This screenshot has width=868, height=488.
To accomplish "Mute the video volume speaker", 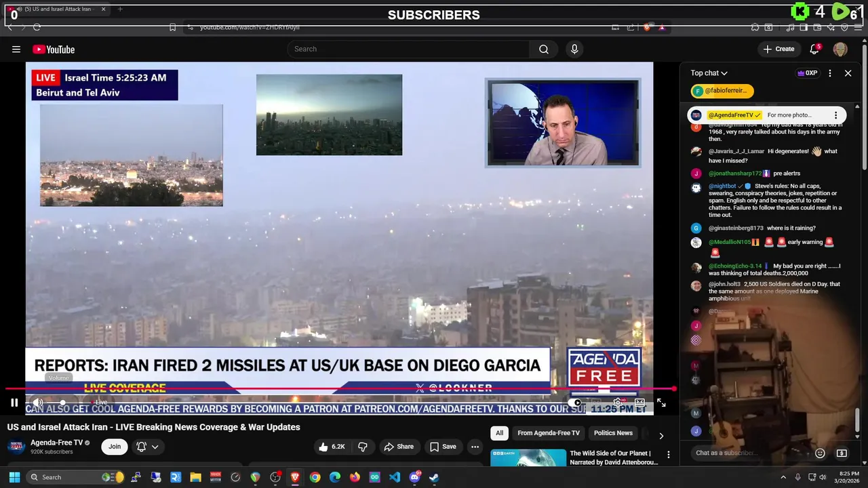I will [x=38, y=403].
